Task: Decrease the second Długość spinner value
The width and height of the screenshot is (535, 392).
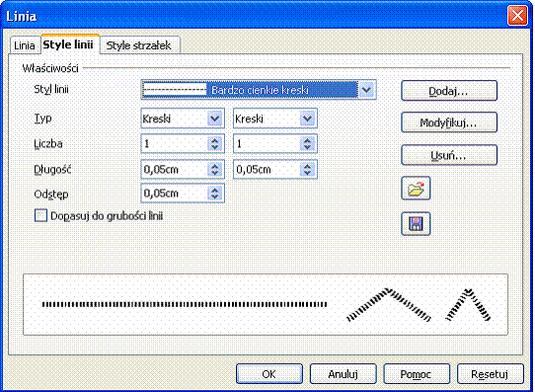Action: click(x=307, y=173)
